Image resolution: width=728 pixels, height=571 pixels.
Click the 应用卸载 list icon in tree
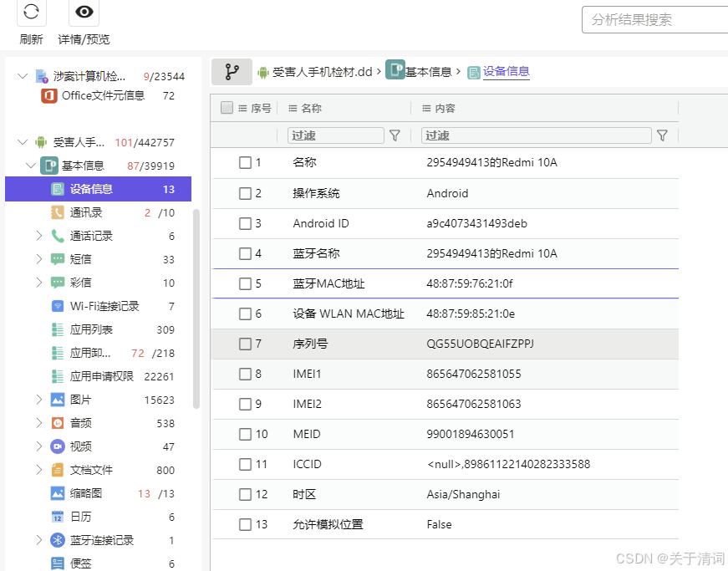58,353
